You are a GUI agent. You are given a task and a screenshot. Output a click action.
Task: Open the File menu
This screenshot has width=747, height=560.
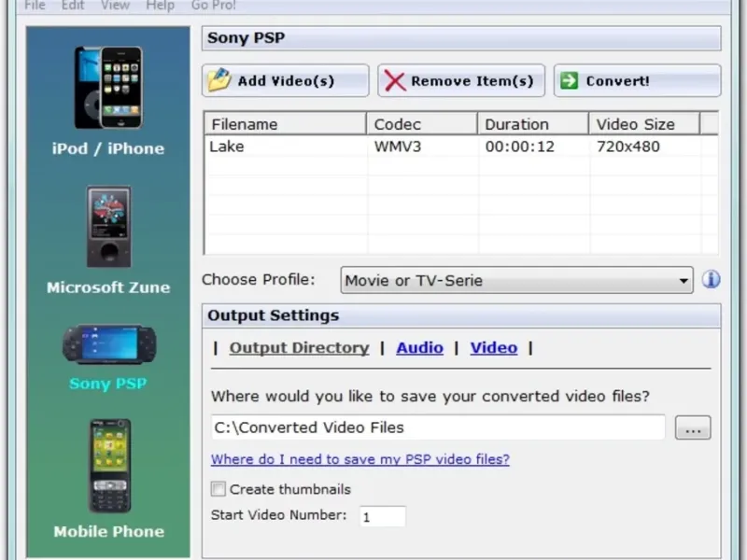35,6
